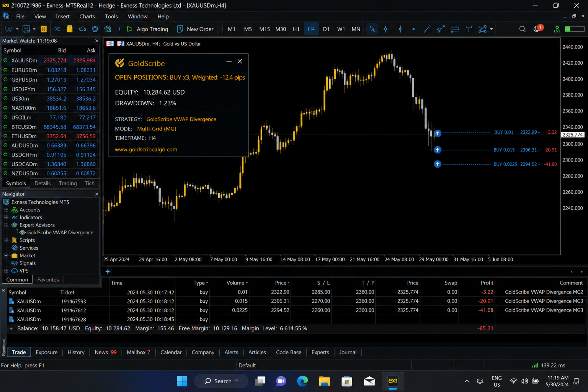
Task: Open the Windows taskbar Search box
Action: coord(221,381)
